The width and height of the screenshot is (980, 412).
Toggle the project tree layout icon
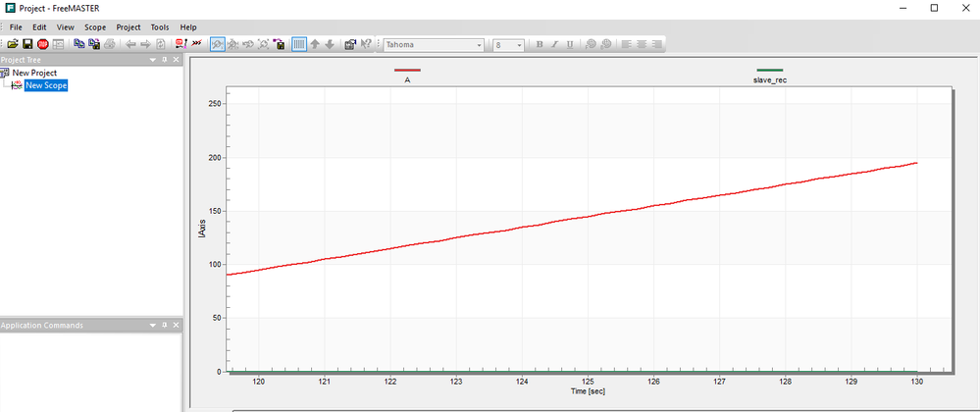pyautogui.click(x=58, y=44)
